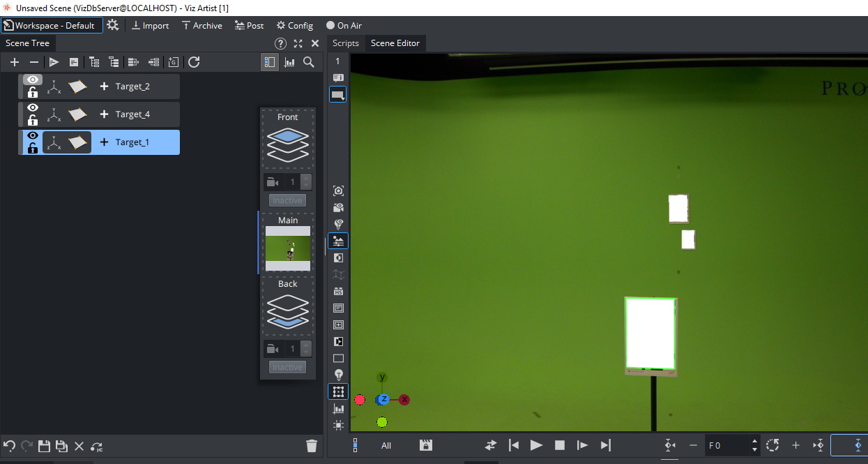
Task: Click the trash can delete icon
Action: click(312, 446)
